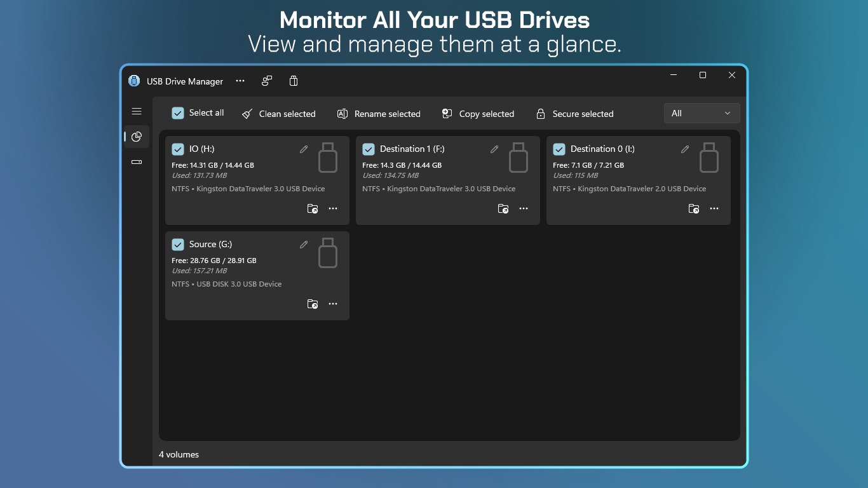This screenshot has height=488, width=868.
Task: Click Copy selected in the toolbar
Action: [478, 114]
